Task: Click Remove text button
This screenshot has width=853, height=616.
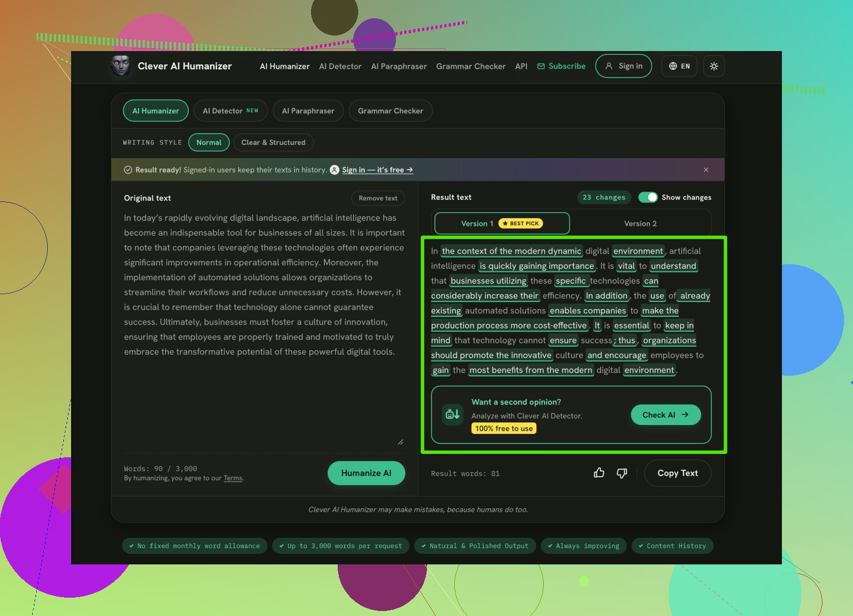Action: tap(378, 198)
